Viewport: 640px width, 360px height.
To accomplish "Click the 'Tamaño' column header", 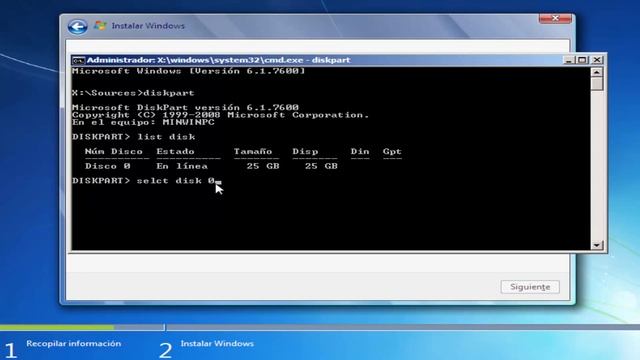I will (253, 151).
